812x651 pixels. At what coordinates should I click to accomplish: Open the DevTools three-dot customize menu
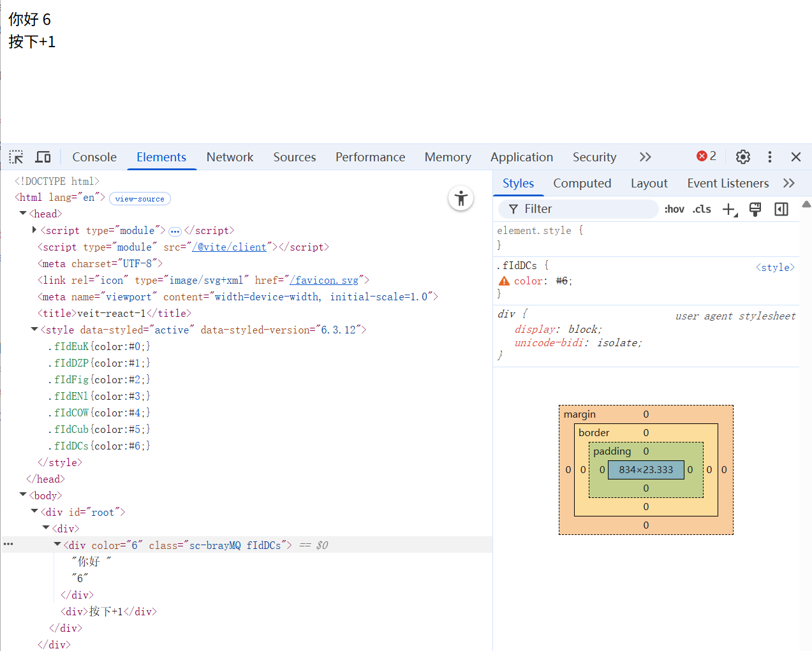pos(769,157)
